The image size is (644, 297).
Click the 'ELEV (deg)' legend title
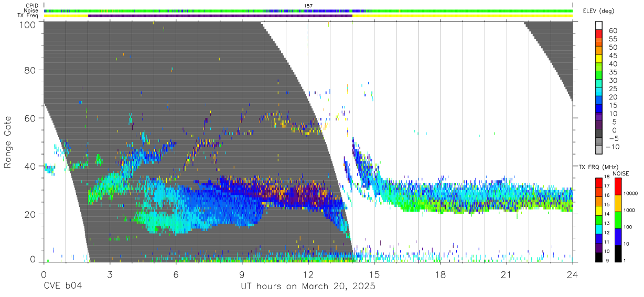[x=598, y=11]
